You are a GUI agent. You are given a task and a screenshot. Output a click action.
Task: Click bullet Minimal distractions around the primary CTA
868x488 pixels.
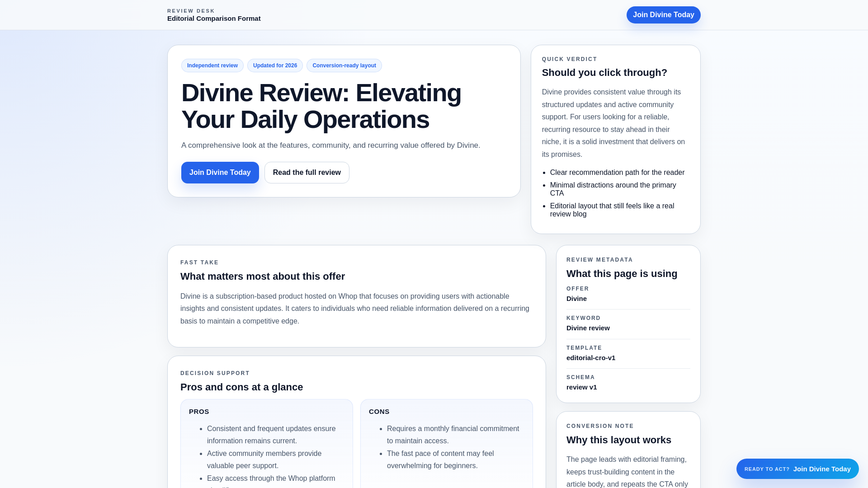(x=613, y=189)
